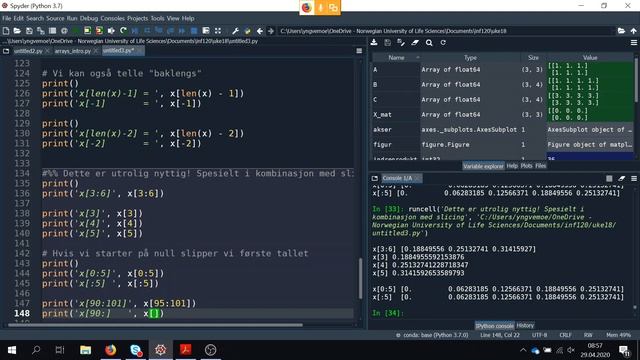The width and height of the screenshot is (640, 360).
Task: Save the current file via floppy icon
Action: (x=29, y=31)
